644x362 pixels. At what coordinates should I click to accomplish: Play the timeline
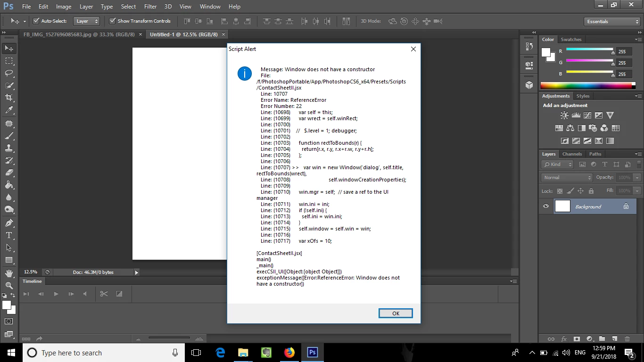pyautogui.click(x=56, y=294)
